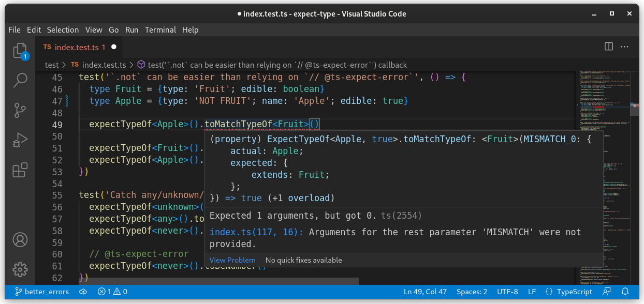The width and height of the screenshot is (644, 304).
Task: Open the Source Control view
Action: [x=20, y=110]
